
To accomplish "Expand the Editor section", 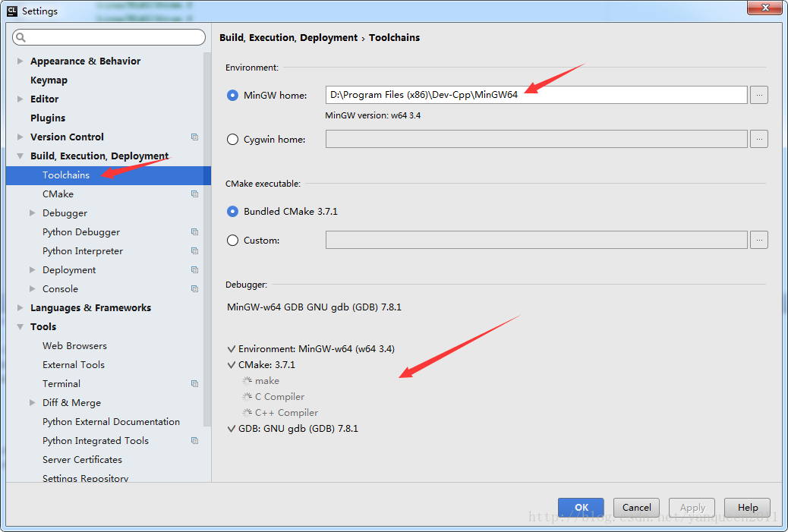I will (x=20, y=99).
